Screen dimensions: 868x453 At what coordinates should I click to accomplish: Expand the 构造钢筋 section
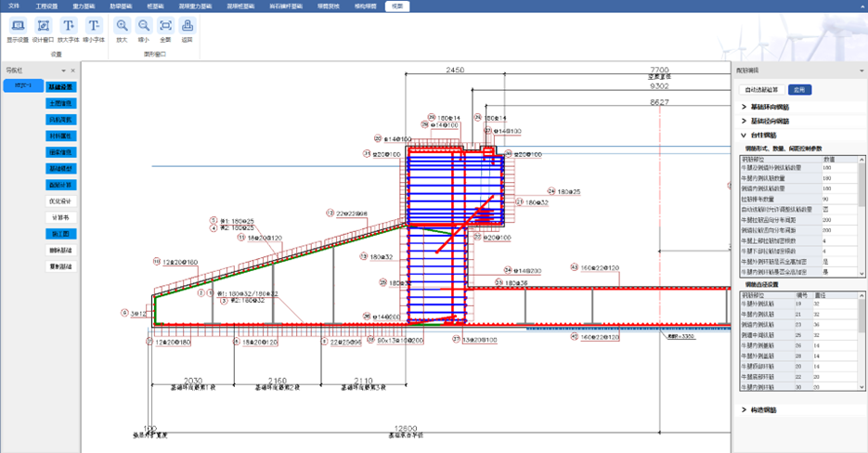(744, 409)
